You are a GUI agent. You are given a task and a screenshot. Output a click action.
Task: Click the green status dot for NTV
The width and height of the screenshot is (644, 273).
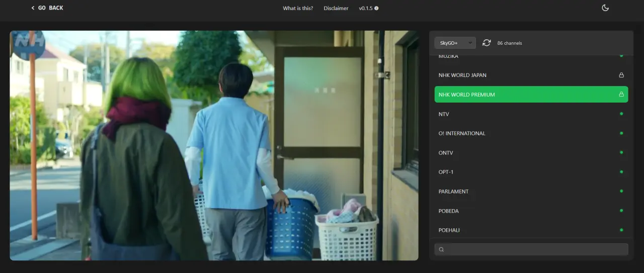click(621, 114)
